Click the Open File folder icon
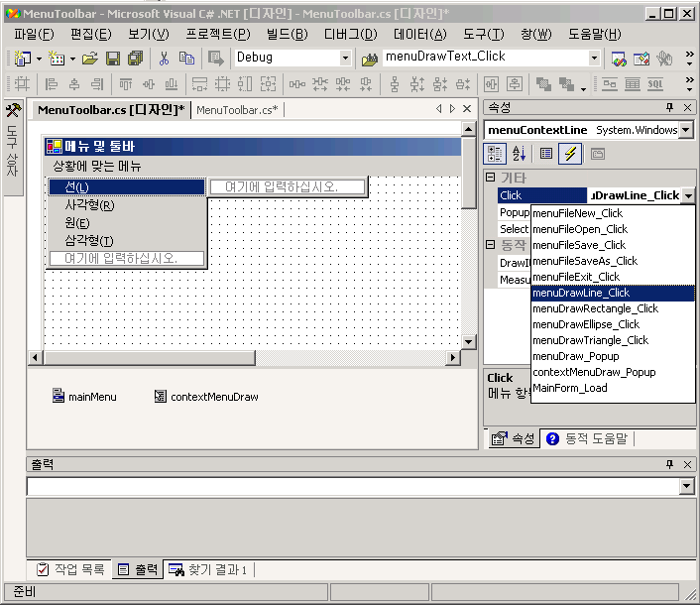The width and height of the screenshot is (700, 605). click(90, 59)
